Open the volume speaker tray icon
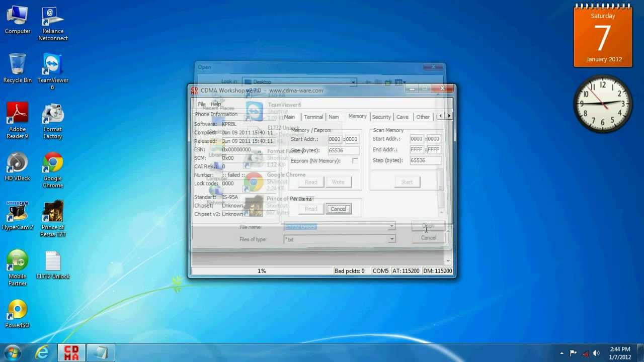 coord(596,353)
